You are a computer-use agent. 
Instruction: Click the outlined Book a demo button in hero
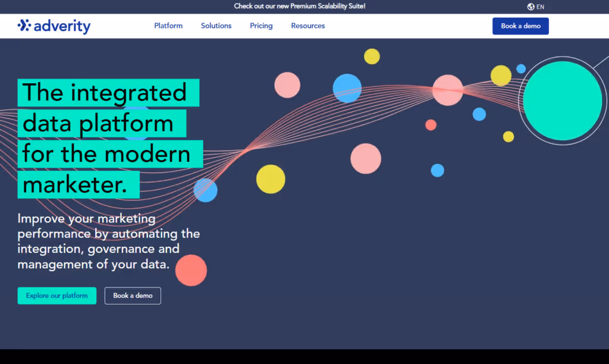click(x=133, y=296)
